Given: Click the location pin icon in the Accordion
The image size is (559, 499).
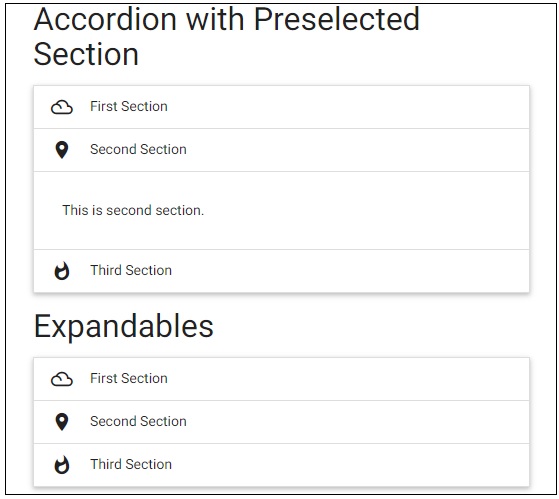Looking at the screenshot, I should pyautogui.click(x=62, y=150).
